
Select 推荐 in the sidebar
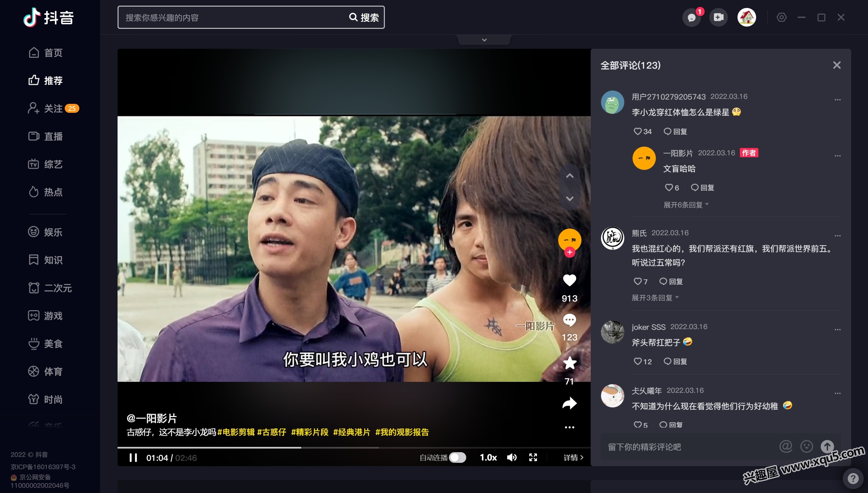tap(45, 81)
